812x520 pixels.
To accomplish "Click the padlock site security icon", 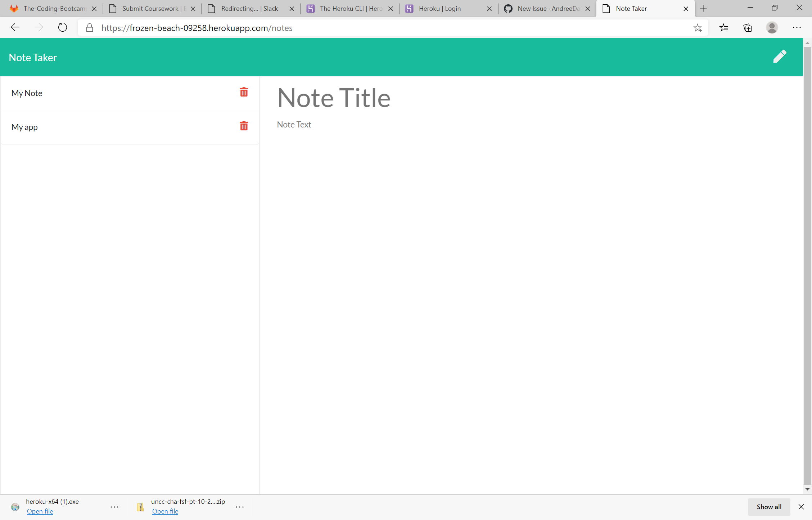I will [x=89, y=27].
